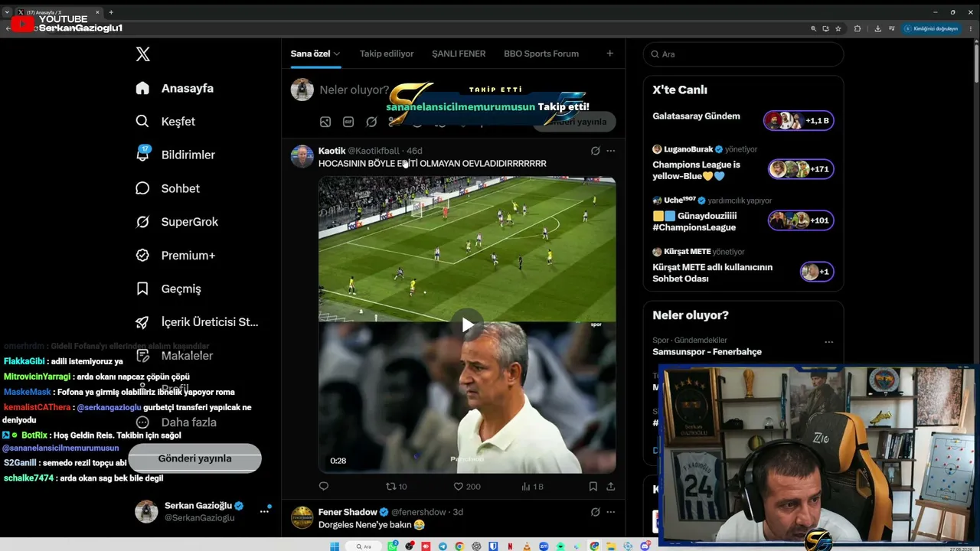Add an image to the new post

tap(325, 122)
